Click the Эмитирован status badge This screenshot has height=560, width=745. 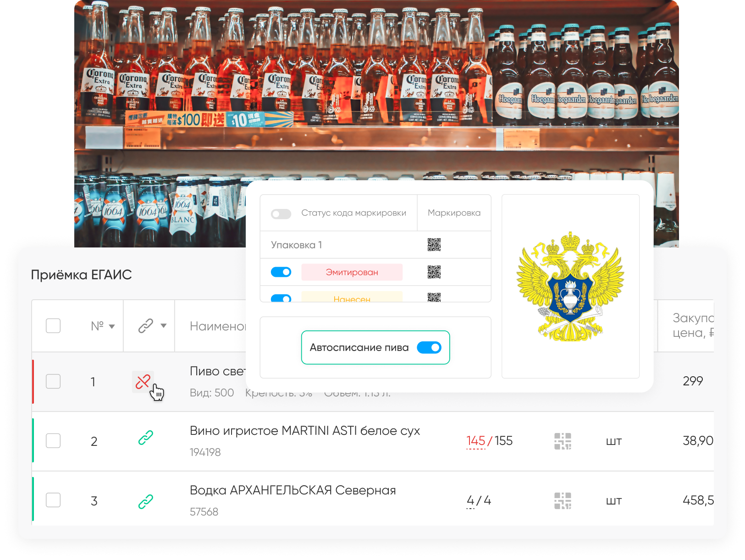[352, 272]
